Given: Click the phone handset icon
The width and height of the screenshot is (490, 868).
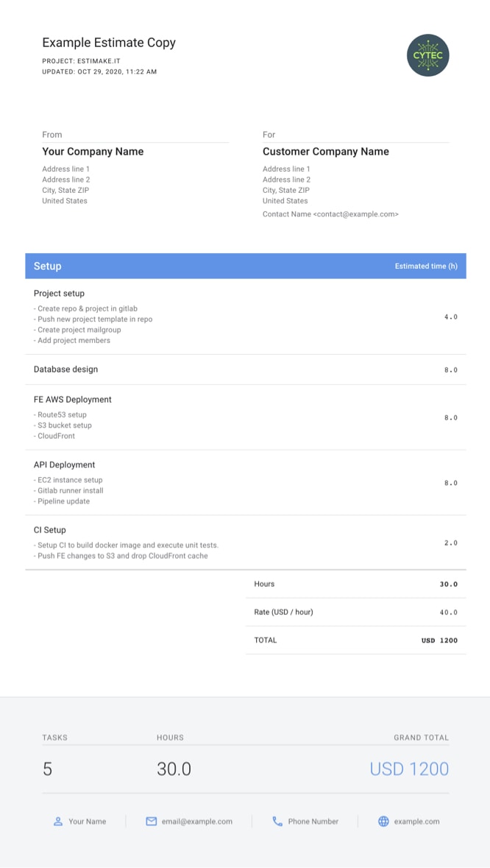Looking at the screenshot, I should coord(277,821).
